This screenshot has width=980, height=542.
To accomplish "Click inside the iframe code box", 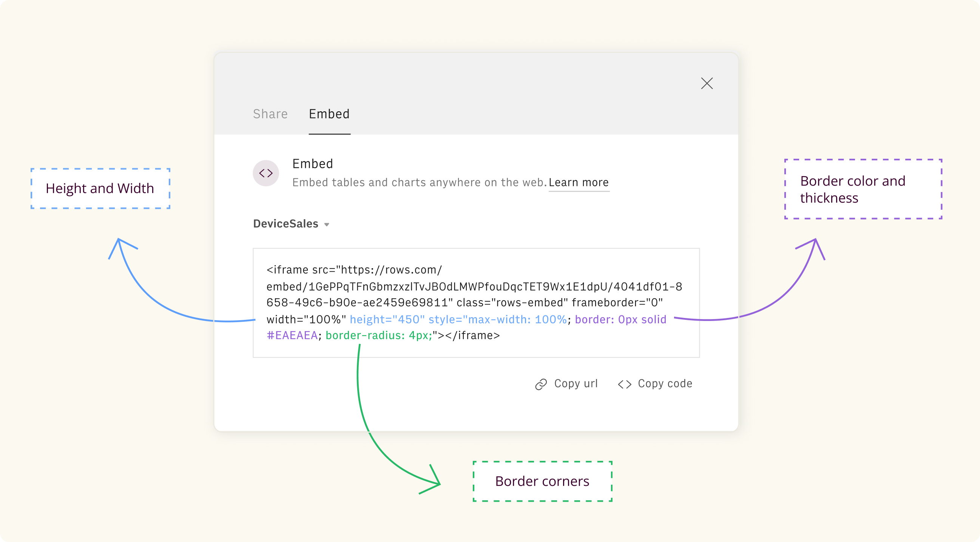I will (475, 302).
